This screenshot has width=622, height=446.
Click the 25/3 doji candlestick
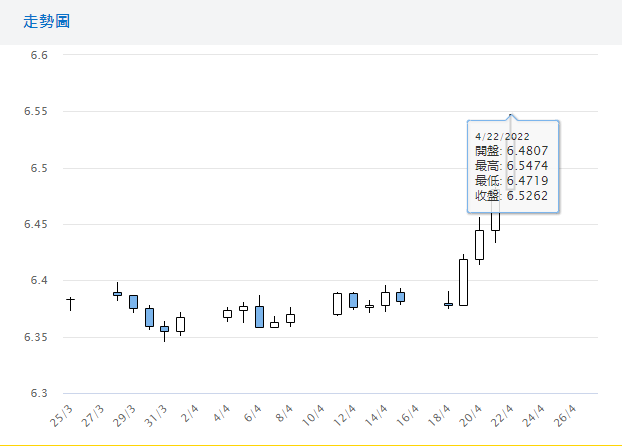70,300
